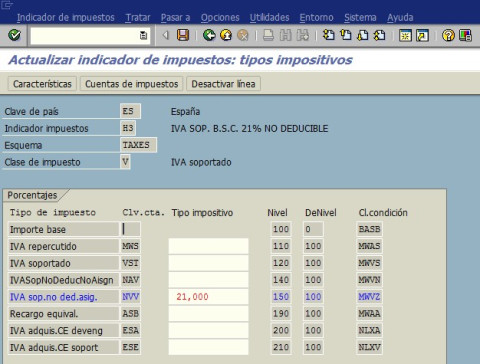Click the 'MWS' account key cell
Viewport: 480px width, 364px height.
[x=130, y=246]
